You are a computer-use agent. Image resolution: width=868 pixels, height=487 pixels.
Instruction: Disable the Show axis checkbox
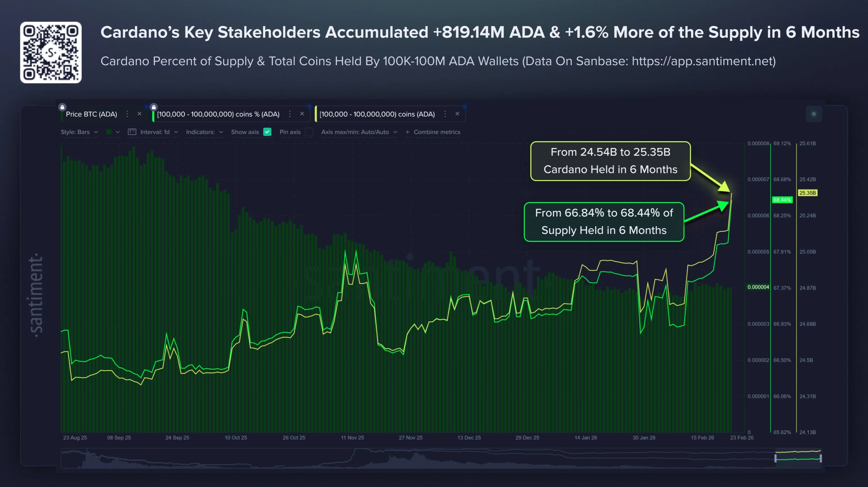(267, 132)
